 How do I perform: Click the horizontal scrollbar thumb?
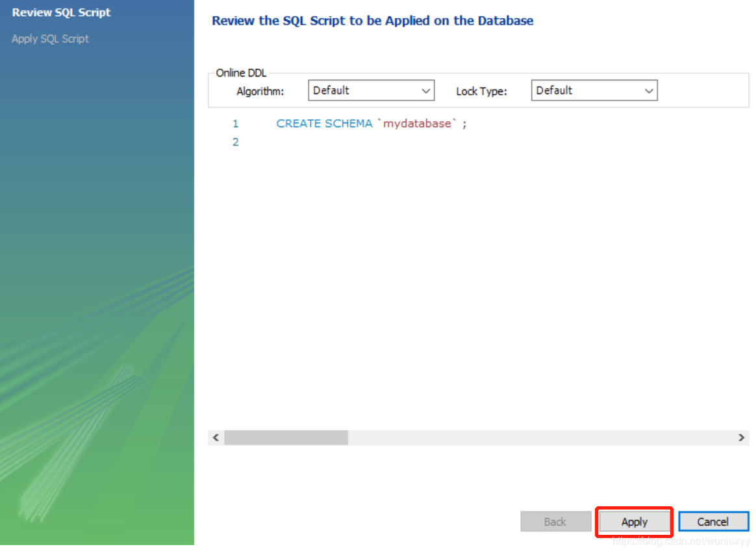(x=286, y=437)
